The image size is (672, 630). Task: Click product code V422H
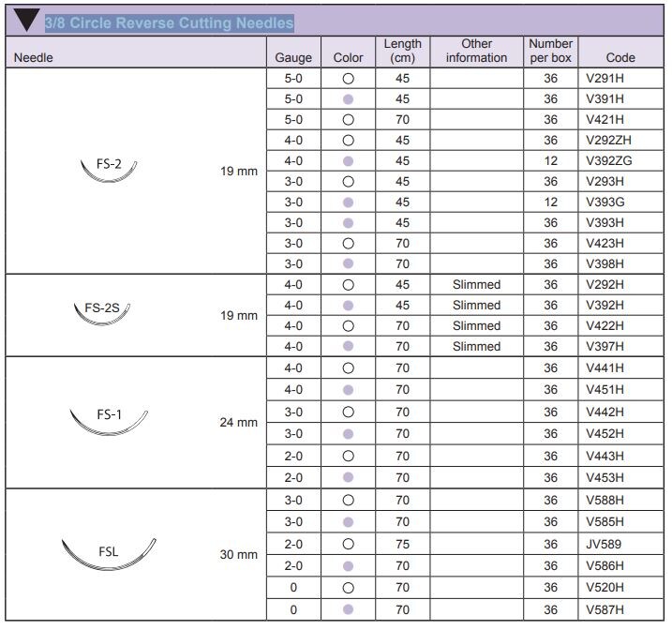tap(605, 326)
